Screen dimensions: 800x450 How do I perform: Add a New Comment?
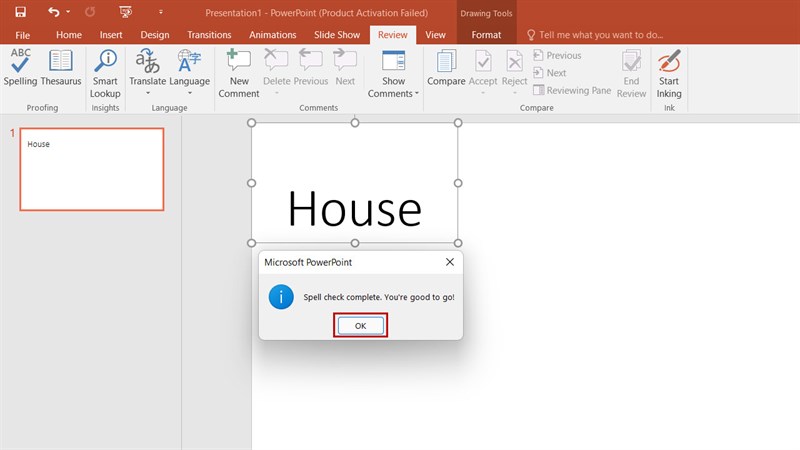pyautogui.click(x=239, y=73)
